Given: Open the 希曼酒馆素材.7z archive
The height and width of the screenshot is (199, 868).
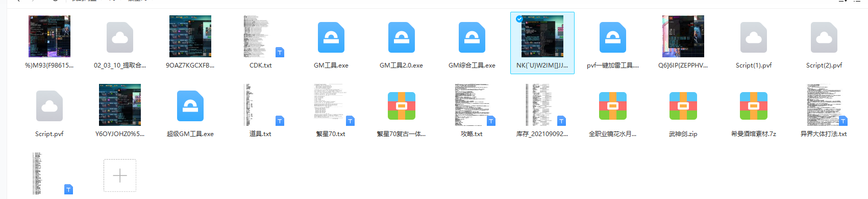Looking at the screenshot, I should coord(753,106).
